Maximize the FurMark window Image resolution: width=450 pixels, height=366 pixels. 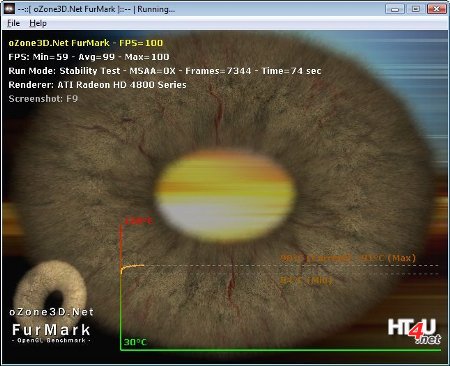415,9
